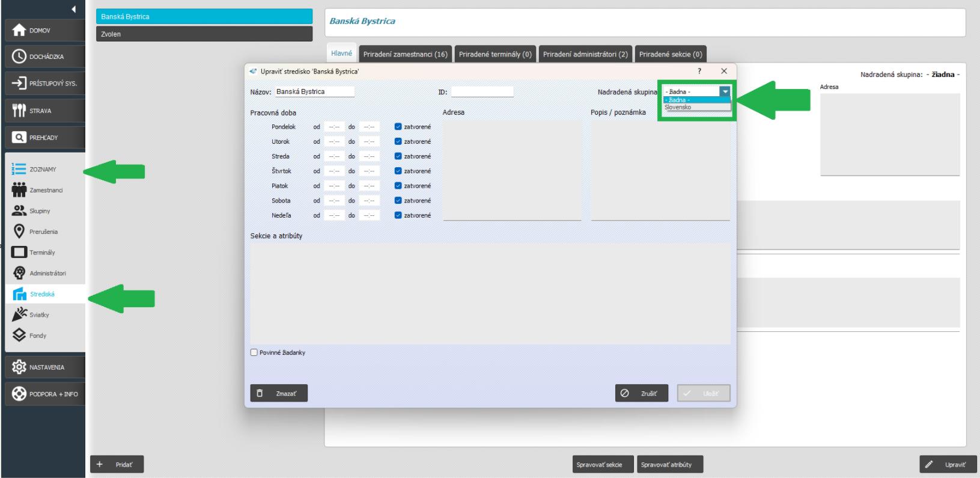Click the Administrátori icon in sidebar
Image resolution: width=980 pixels, height=478 pixels.
[x=19, y=273]
